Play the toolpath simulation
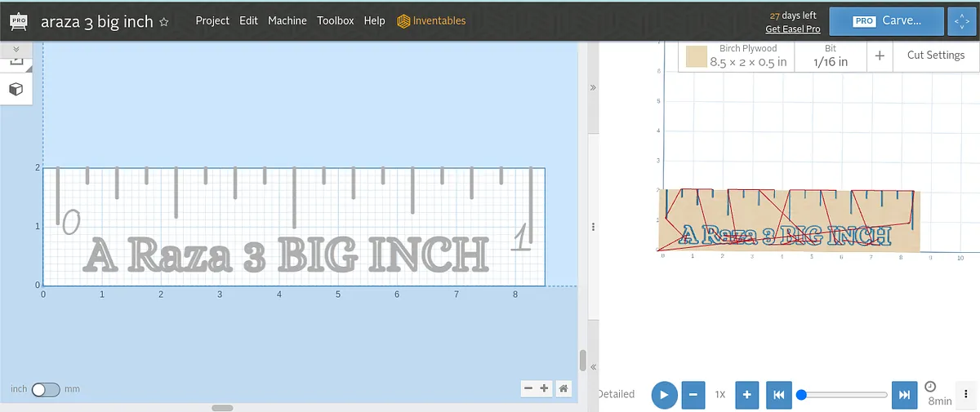The width and height of the screenshot is (980, 412). point(664,394)
